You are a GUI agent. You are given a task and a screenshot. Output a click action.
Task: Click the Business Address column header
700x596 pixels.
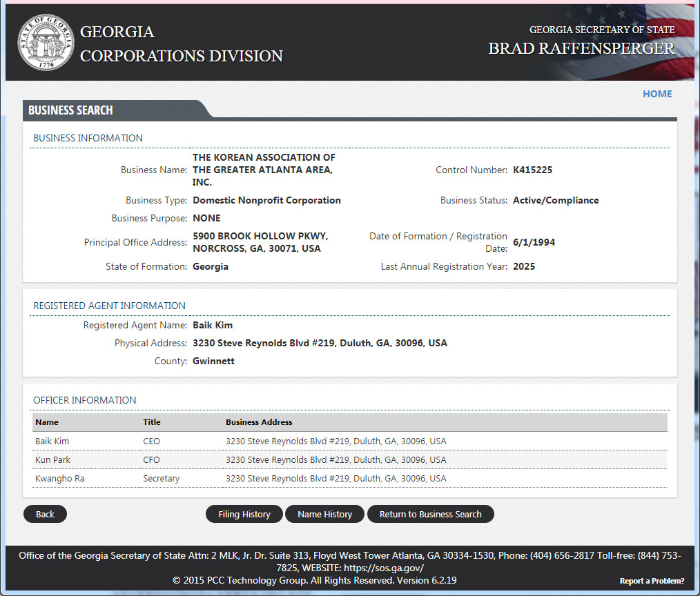(259, 422)
